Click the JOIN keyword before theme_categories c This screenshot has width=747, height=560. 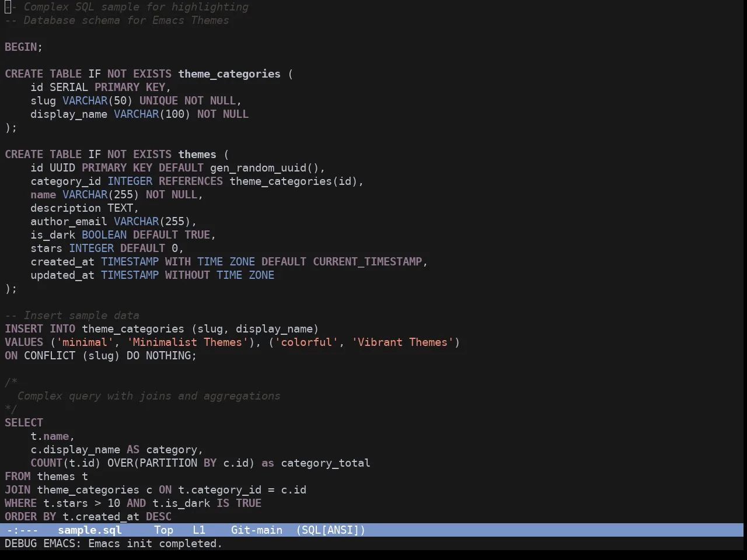coord(18,490)
